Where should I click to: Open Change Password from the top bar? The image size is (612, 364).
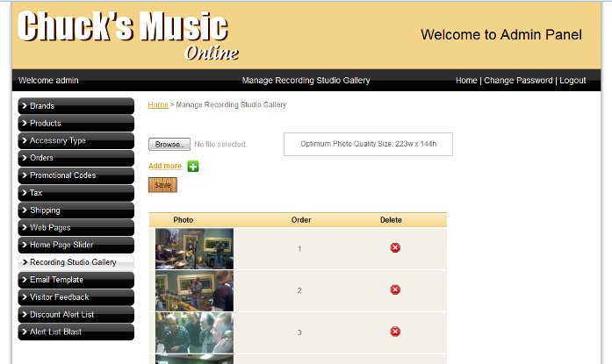[518, 81]
